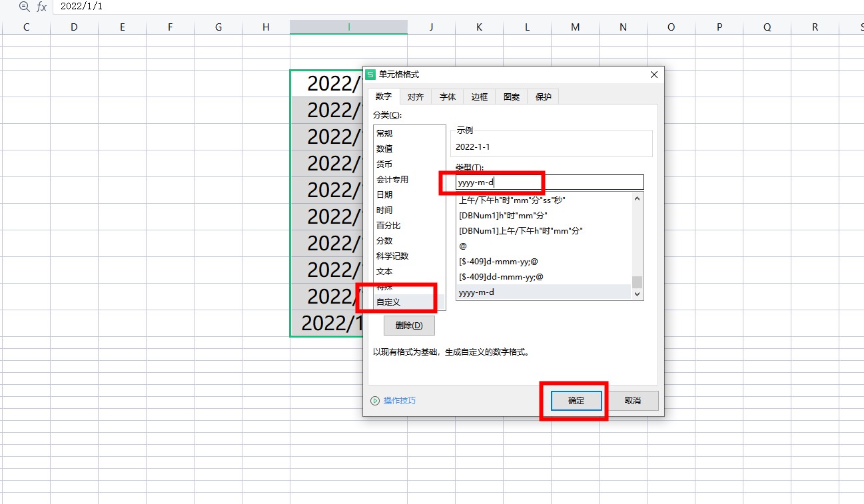864x504 pixels.
Task: Switch to the 边框 tab
Action: [x=480, y=97]
